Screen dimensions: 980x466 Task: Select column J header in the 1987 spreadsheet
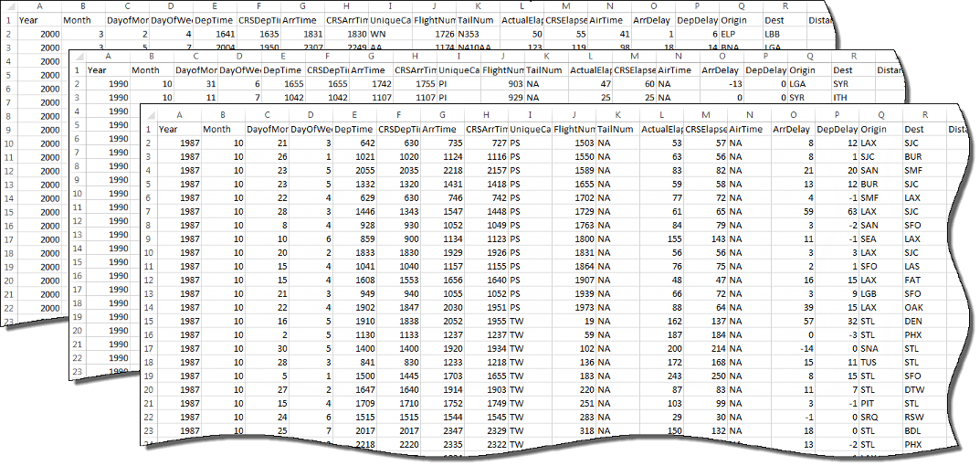pos(574,115)
